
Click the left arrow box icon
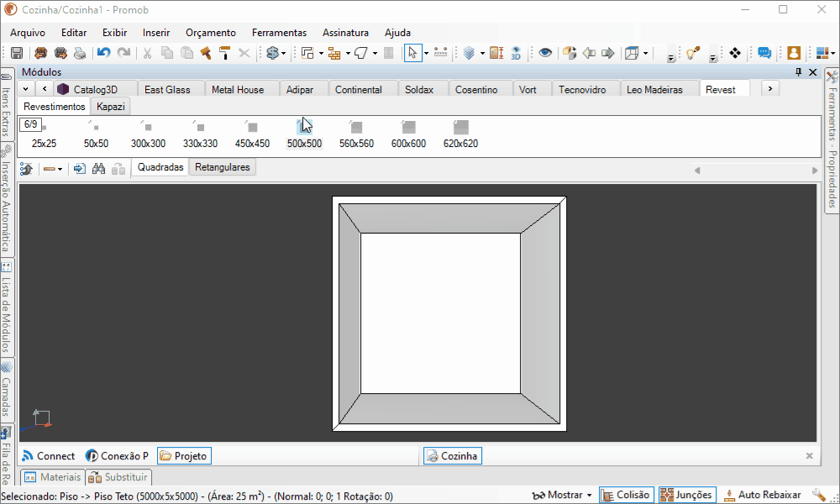tap(589, 53)
